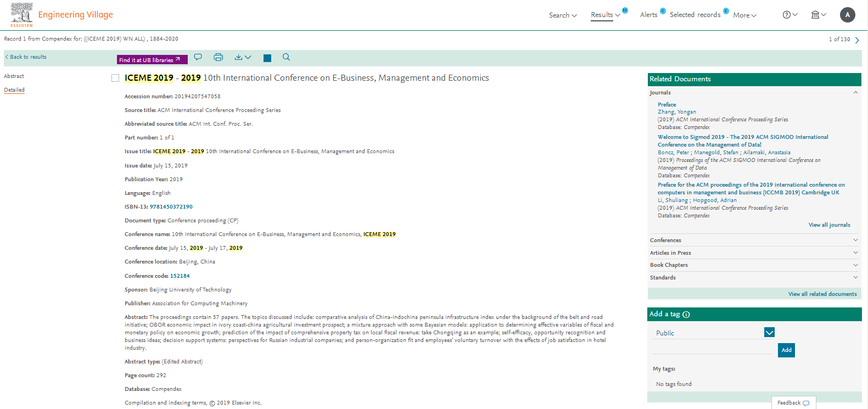The image size is (868, 409).
Task: Click the magnifier search icon in toolbar
Action: point(286,57)
